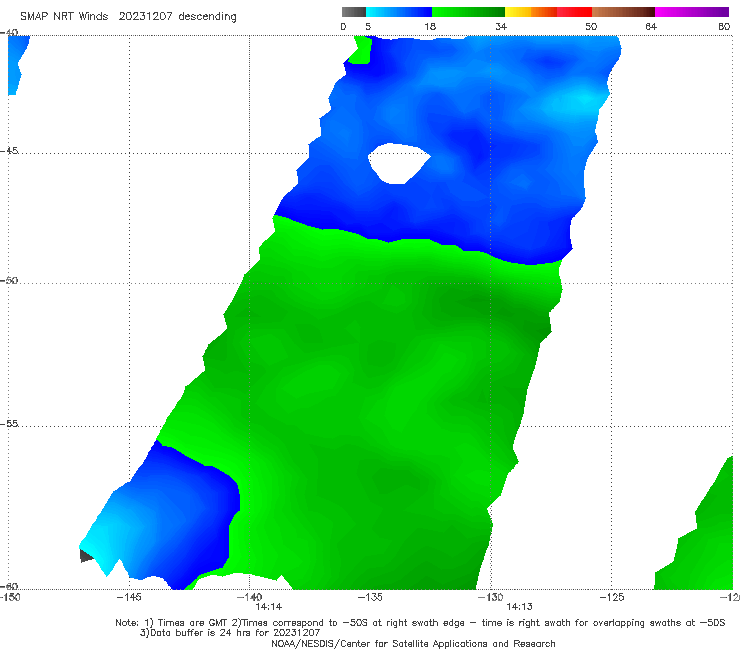
Task: Click the yellow-orange segment of the color bar
Action: (531, 12)
